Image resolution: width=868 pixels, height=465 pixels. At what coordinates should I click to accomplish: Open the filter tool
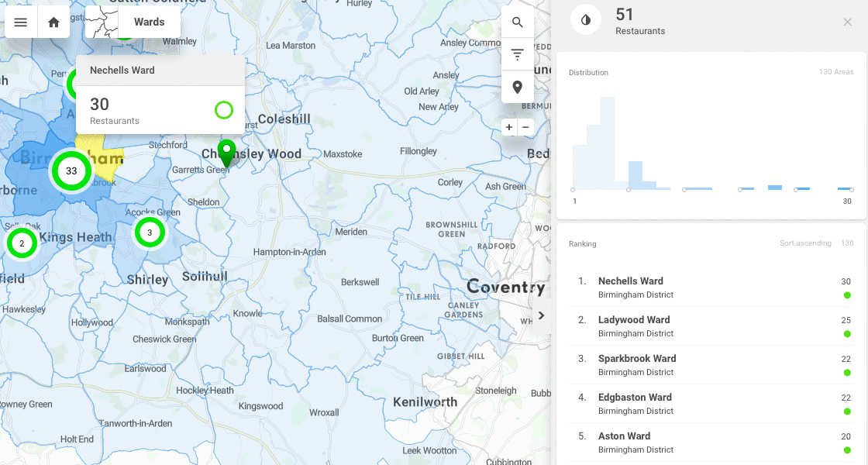point(517,54)
